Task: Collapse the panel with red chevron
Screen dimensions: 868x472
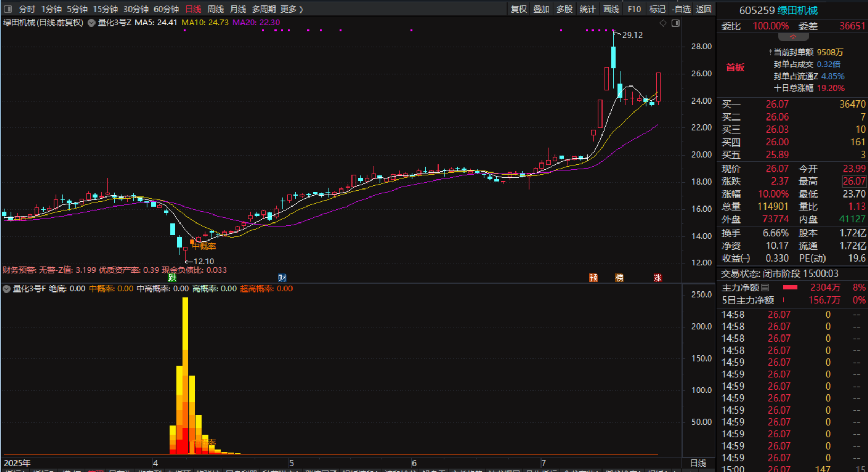Action: point(793,37)
